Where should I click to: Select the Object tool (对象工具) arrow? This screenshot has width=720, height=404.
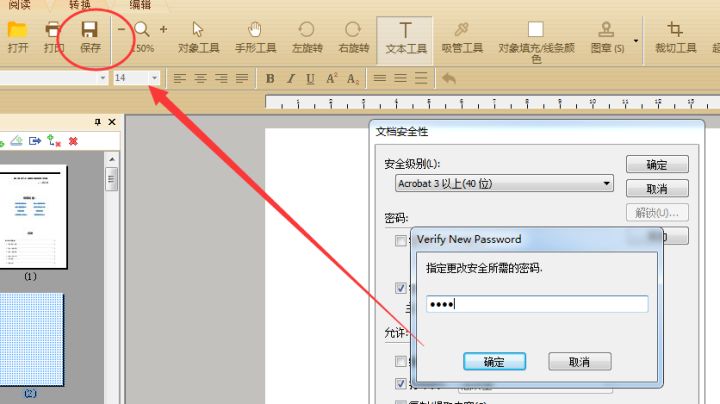tap(198, 29)
